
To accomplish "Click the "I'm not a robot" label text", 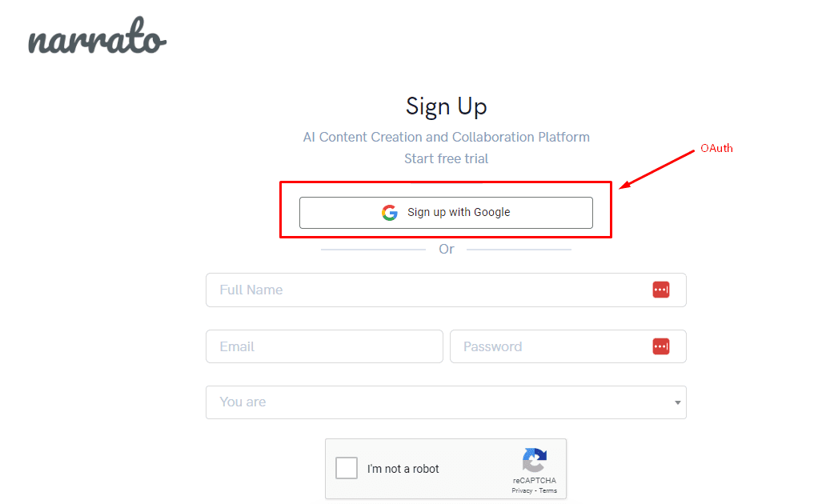I will pos(403,469).
